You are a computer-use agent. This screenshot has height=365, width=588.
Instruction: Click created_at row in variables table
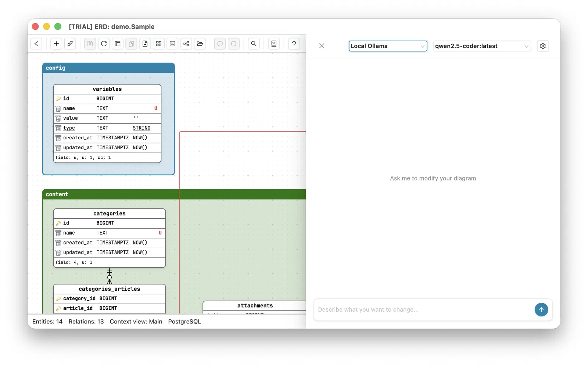(107, 138)
